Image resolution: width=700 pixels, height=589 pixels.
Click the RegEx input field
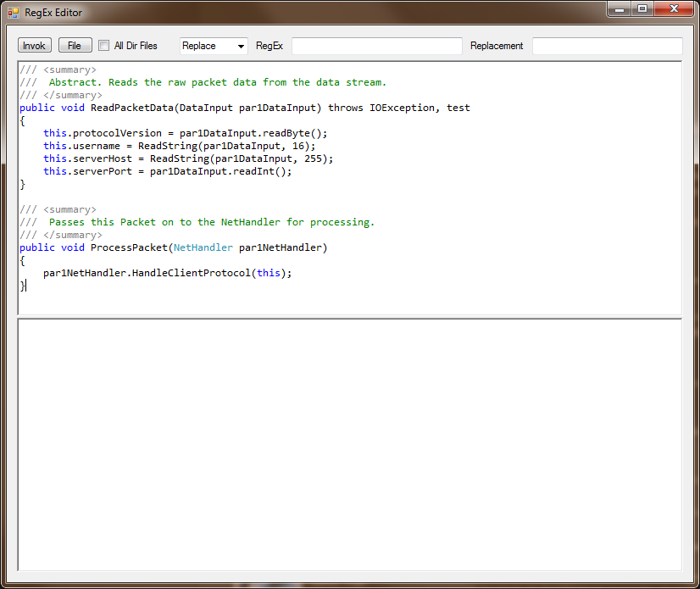375,46
